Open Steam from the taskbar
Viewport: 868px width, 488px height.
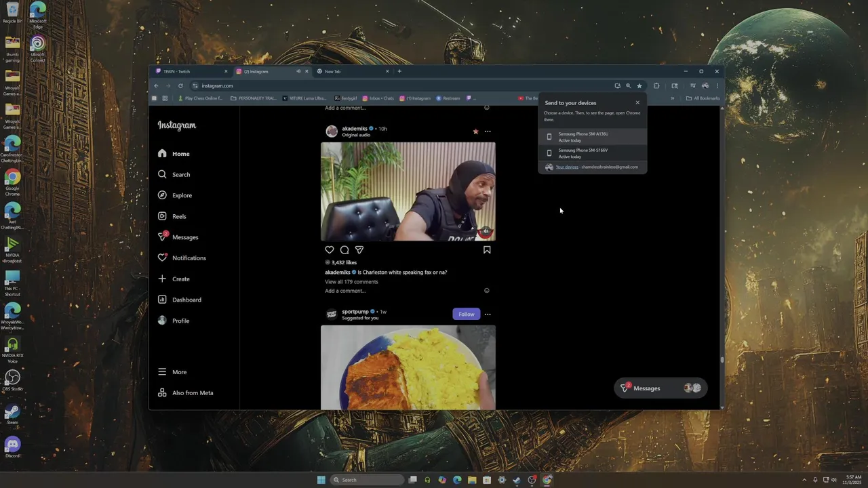pos(517,480)
